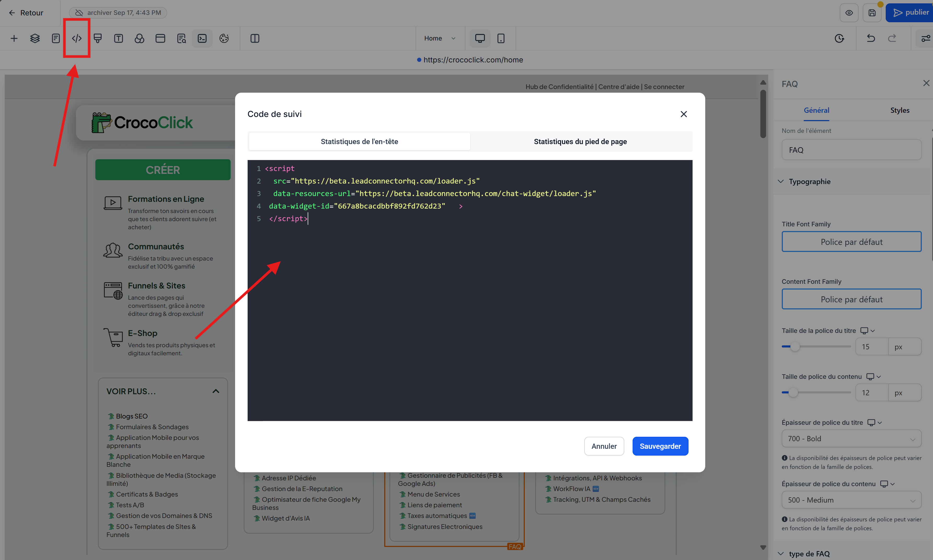Image resolution: width=933 pixels, height=560 pixels.
Task: Open the Hub de Confidentialité link
Action: click(559, 87)
